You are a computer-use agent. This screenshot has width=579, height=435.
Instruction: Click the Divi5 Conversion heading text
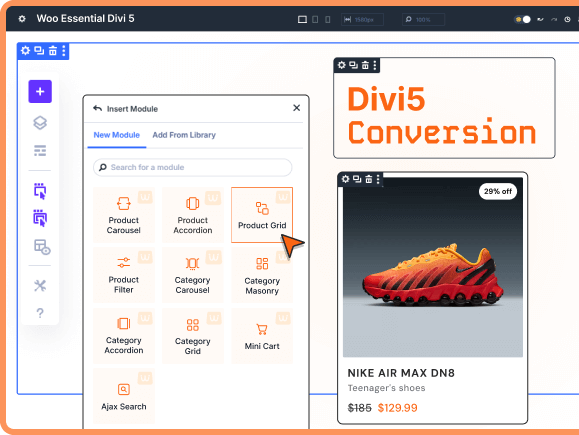(442, 115)
